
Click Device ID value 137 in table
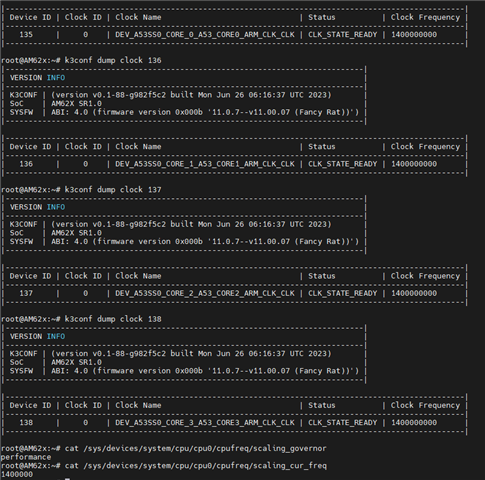point(26,293)
